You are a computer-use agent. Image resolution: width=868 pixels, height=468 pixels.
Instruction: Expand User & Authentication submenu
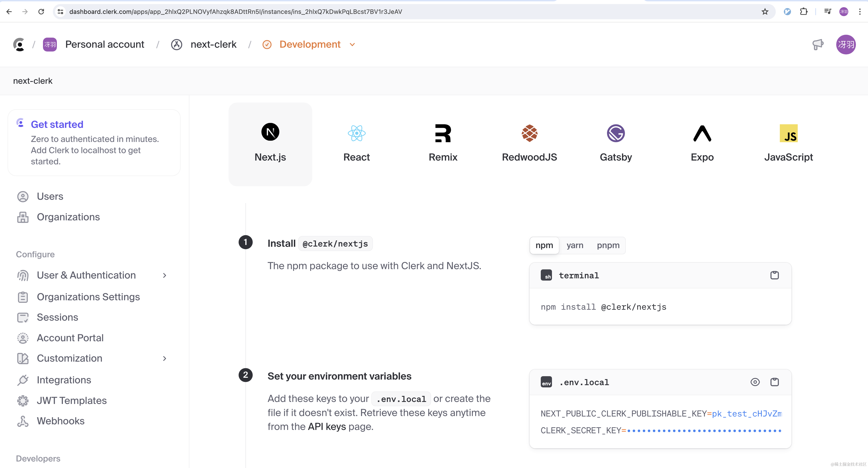[165, 275]
